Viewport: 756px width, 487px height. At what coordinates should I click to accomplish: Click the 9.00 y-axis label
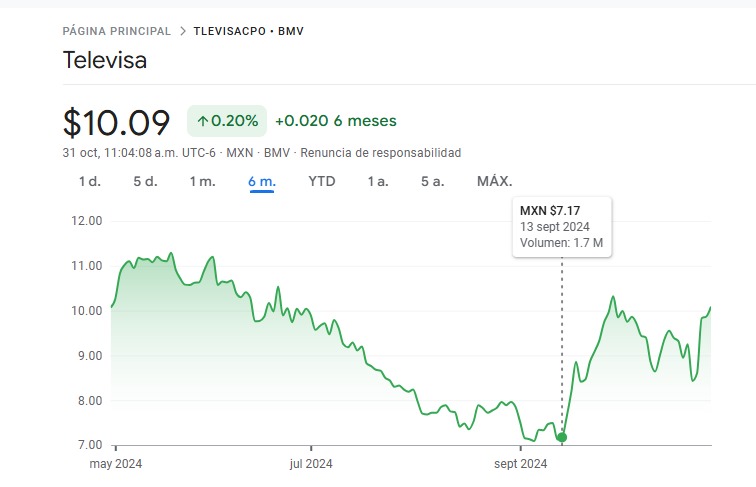point(90,355)
